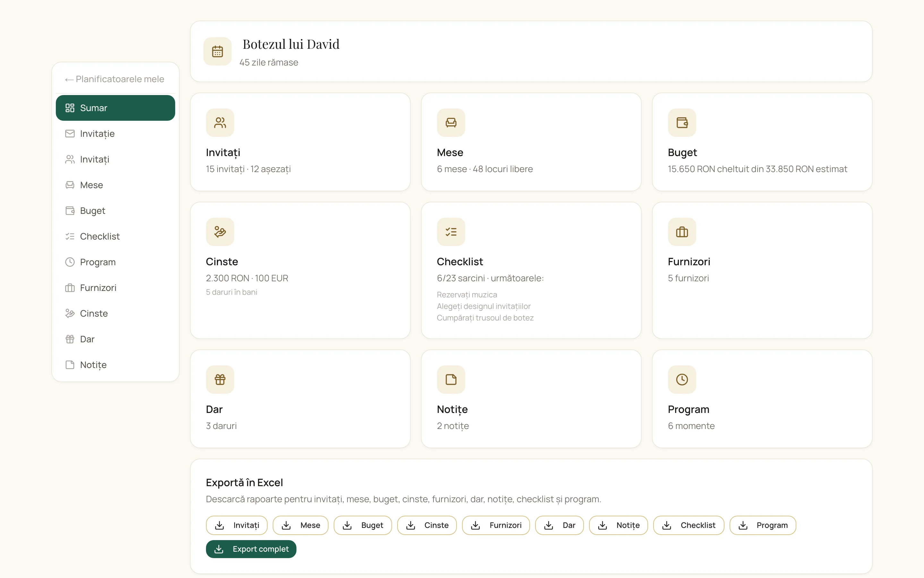The image size is (924, 578).
Task: Export Dar report to Excel
Action: (x=559, y=525)
